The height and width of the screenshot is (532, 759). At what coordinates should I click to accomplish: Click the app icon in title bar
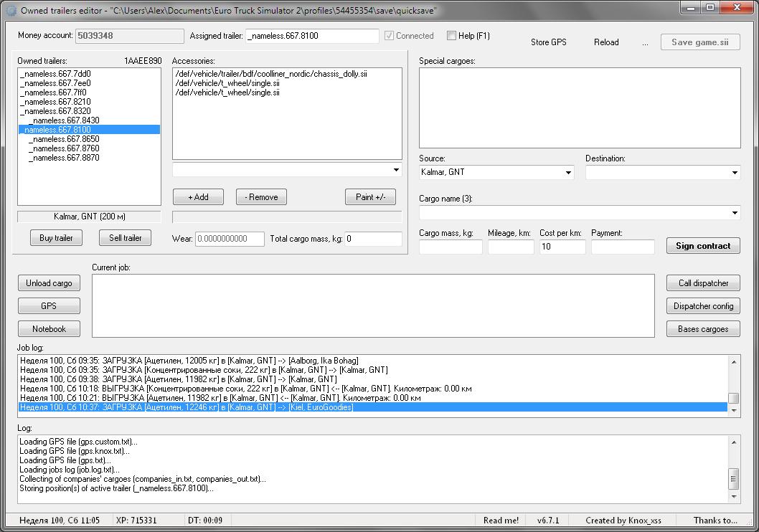pyautogui.click(x=11, y=11)
